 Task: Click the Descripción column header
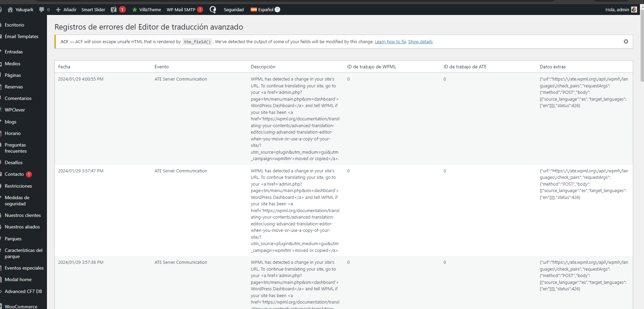263,67
